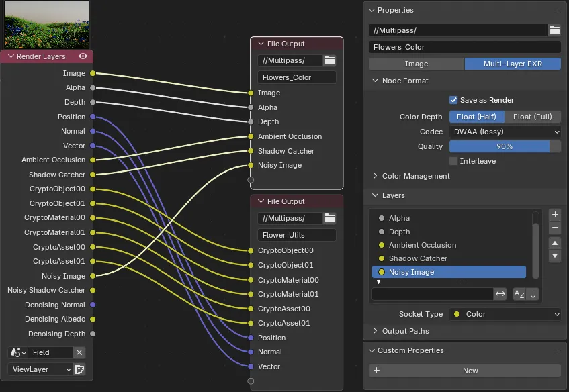Browse base path folder in Properties panel

click(x=554, y=30)
